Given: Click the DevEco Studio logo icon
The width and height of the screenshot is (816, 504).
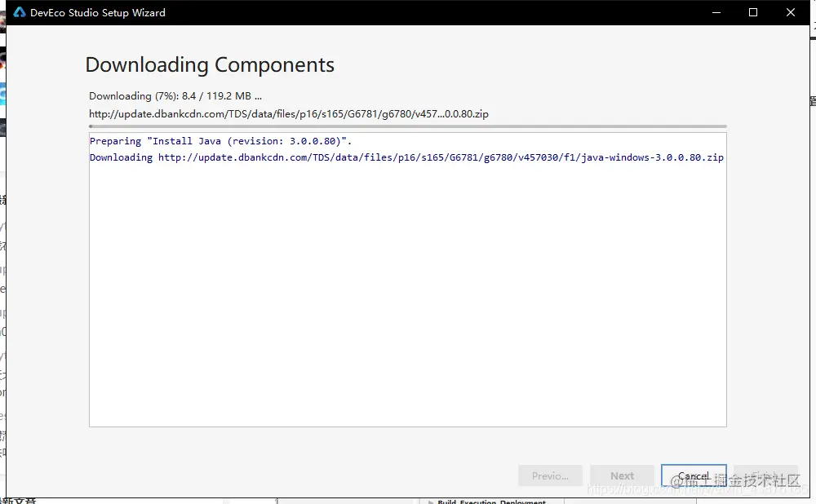Looking at the screenshot, I should (x=20, y=12).
